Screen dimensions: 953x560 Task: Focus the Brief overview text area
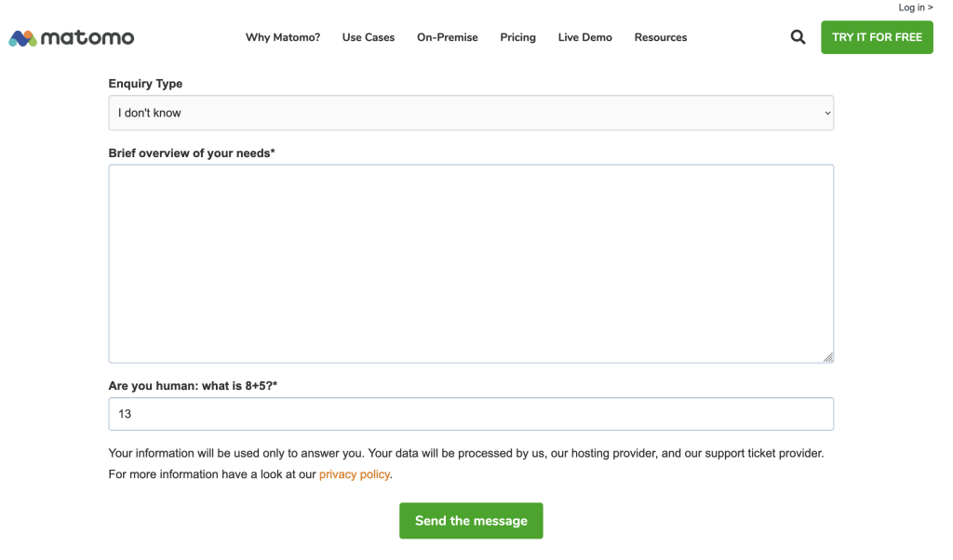[x=471, y=263]
